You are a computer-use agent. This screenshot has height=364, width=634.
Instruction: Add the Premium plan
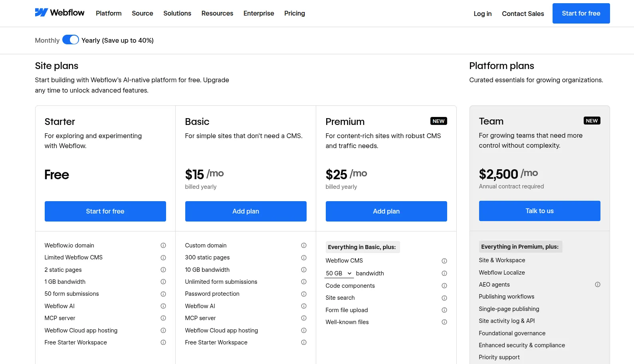pyautogui.click(x=386, y=211)
